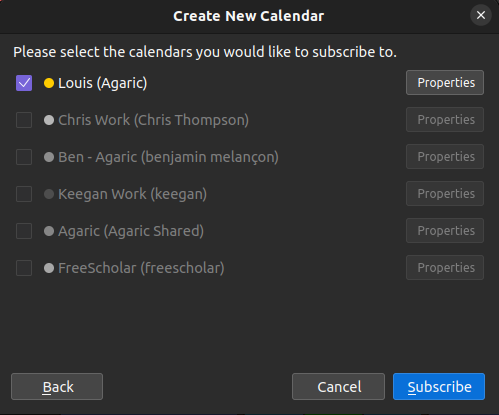Viewport: 499px width, 415px height.
Task: Go Back to the previous step
Action: [57, 387]
